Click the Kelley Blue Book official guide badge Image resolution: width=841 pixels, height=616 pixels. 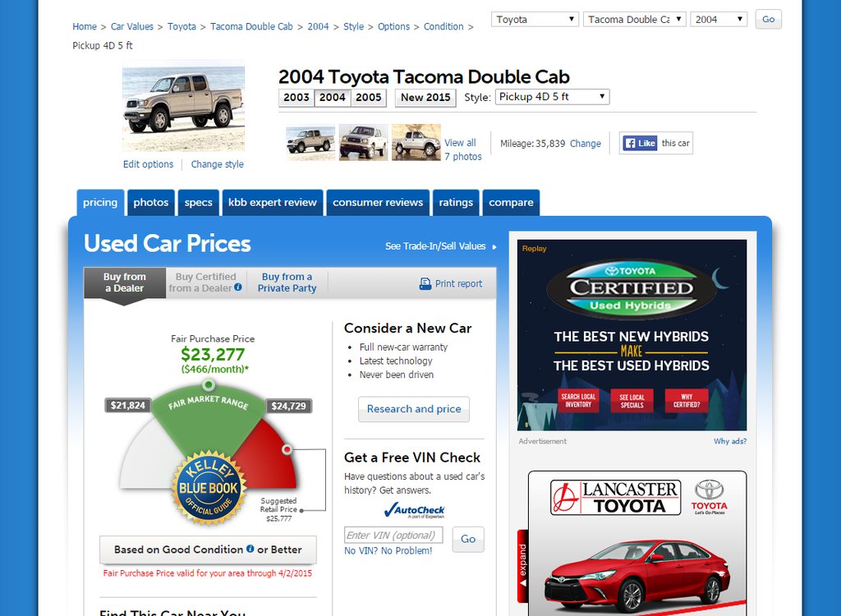click(209, 488)
